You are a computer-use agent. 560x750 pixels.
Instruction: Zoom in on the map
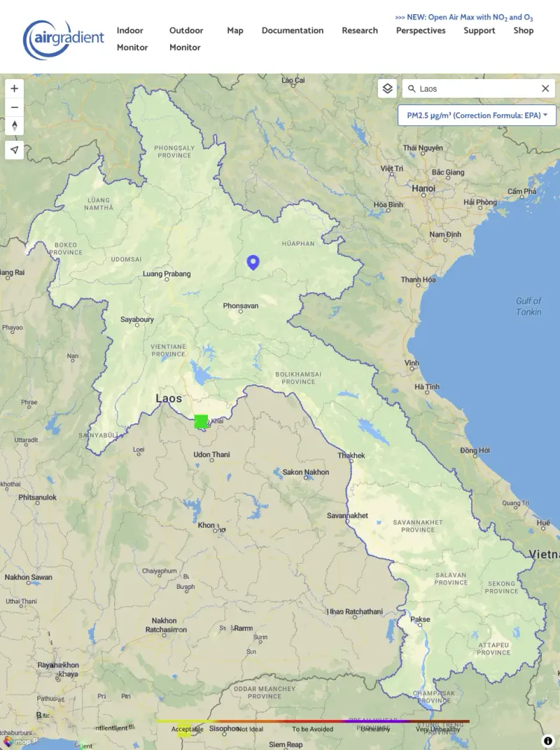(15, 89)
